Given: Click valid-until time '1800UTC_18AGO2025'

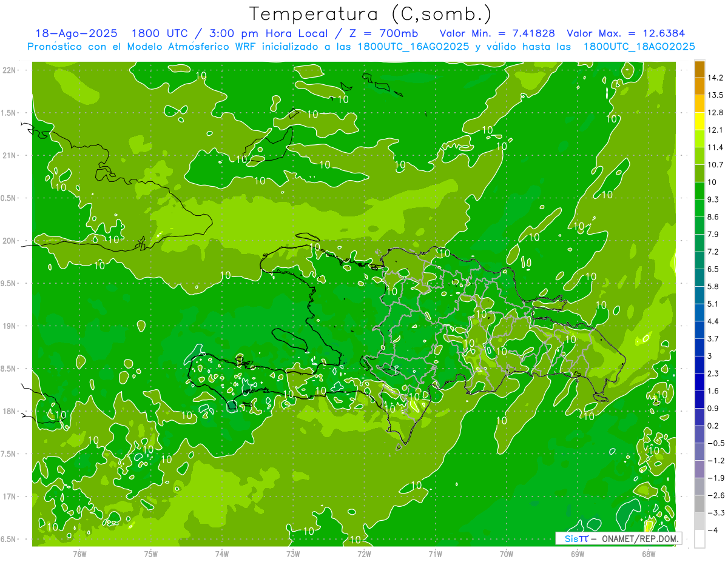Looking at the screenshot, I should point(639,47).
